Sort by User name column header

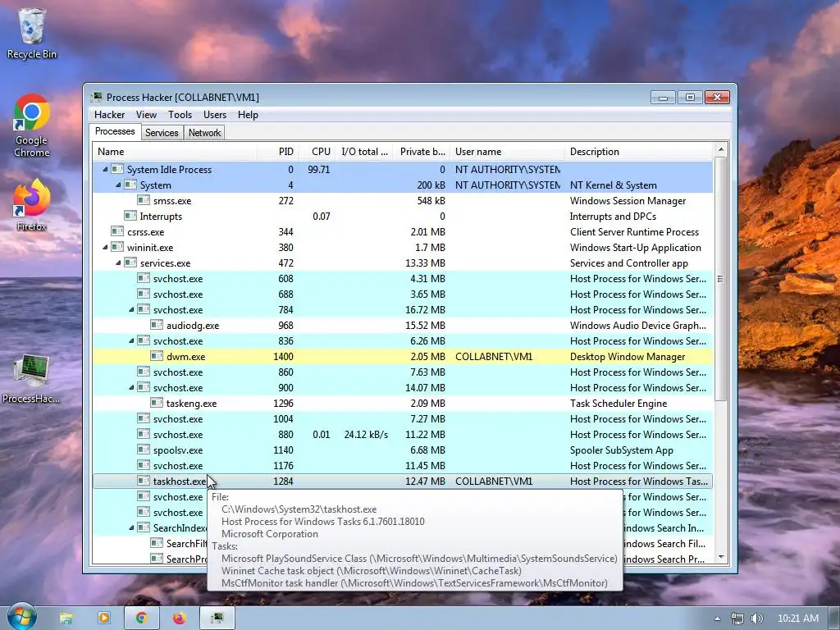pyautogui.click(x=507, y=152)
